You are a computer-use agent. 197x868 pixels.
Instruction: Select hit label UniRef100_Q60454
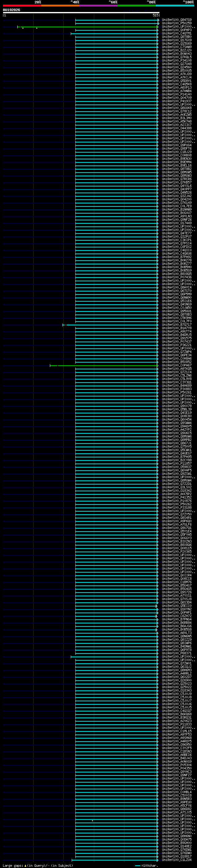click(x=176, y=419)
